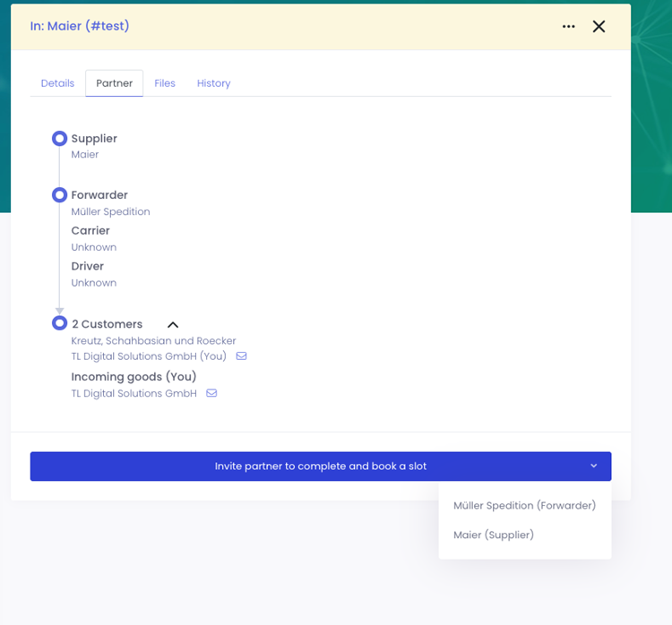672x625 pixels.
Task: Click the Supplier timeline circle marker
Action: [59, 139]
